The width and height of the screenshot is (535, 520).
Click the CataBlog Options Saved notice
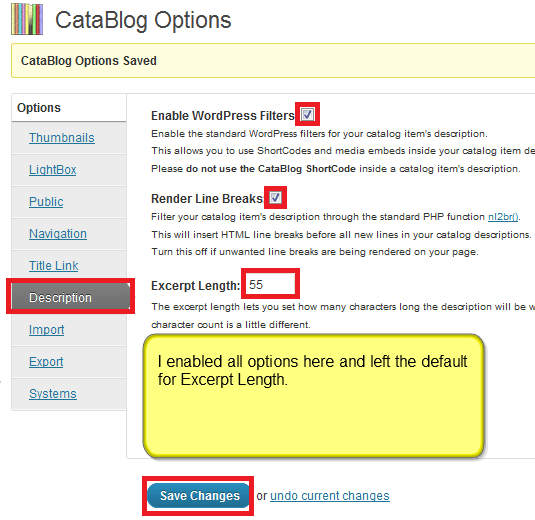click(x=273, y=61)
